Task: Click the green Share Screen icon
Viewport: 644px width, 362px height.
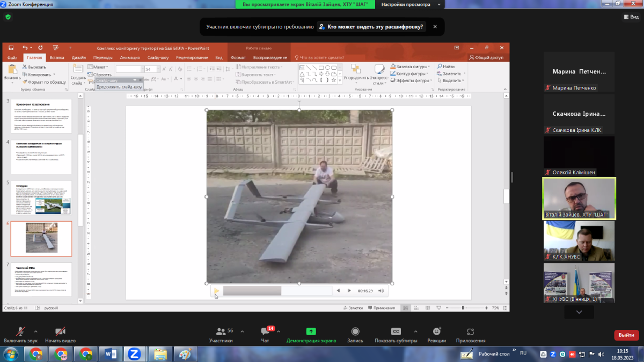Action: coord(311,332)
